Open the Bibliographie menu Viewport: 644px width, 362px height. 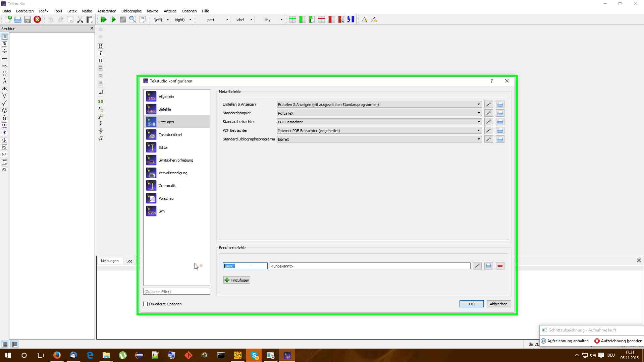tap(131, 11)
